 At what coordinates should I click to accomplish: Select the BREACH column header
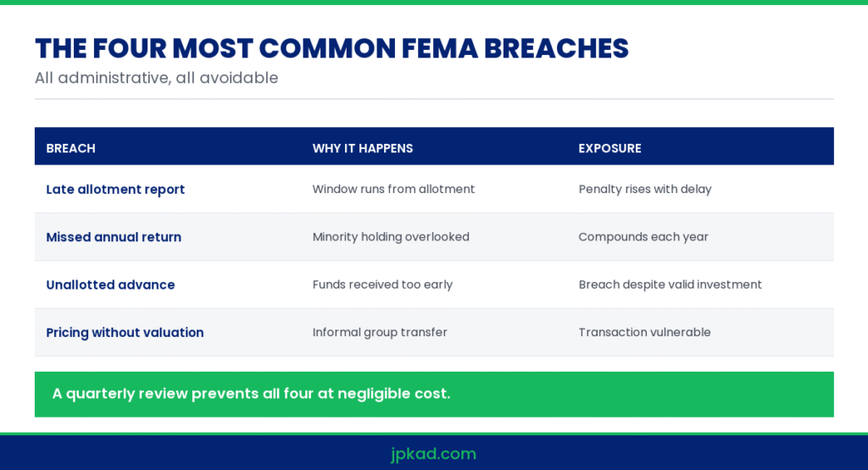[x=71, y=148]
